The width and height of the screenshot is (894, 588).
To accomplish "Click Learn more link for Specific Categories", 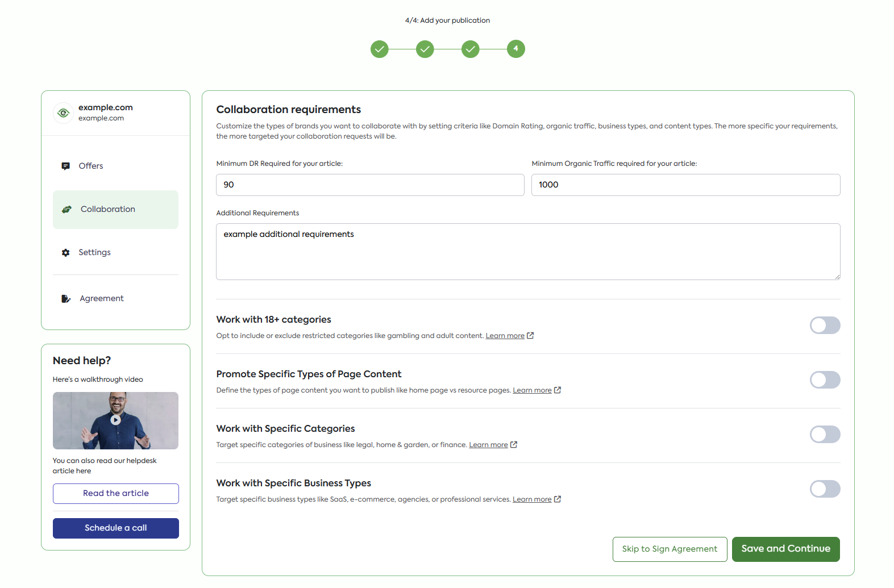I will coord(488,445).
